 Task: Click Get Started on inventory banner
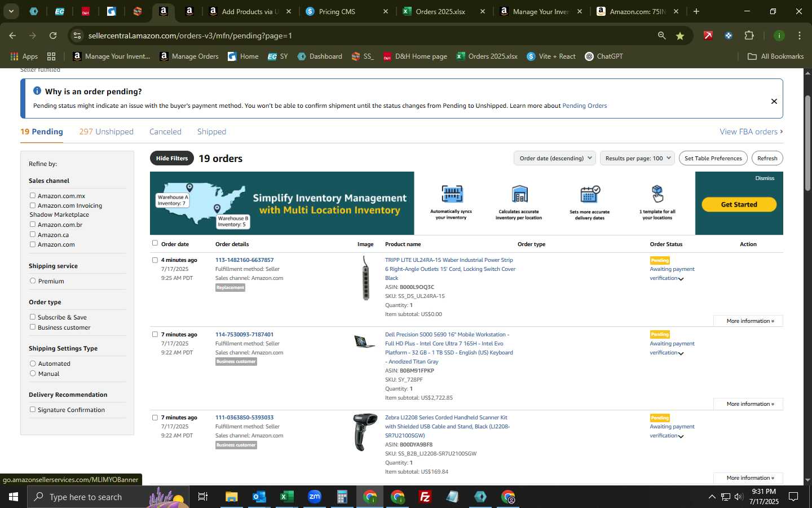739,204
